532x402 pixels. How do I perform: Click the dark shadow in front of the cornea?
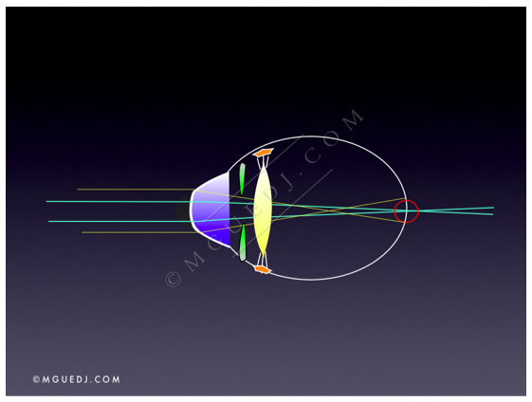point(182,210)
